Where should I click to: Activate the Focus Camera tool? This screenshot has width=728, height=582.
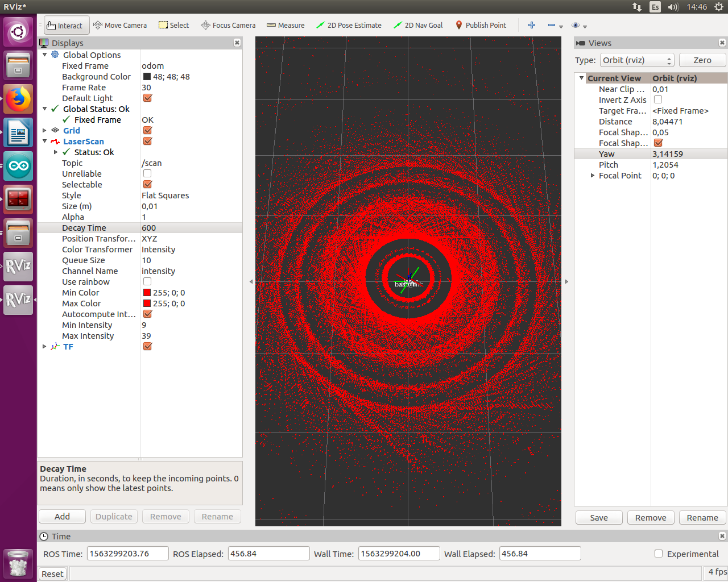pos(228,26)
